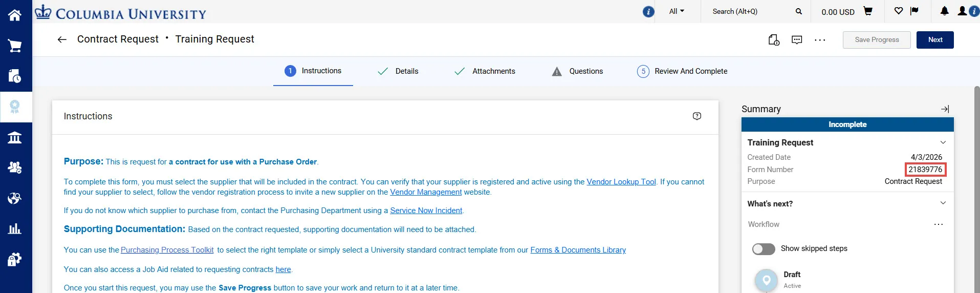Open the Reporting bar chart sidebar icon

15,228
